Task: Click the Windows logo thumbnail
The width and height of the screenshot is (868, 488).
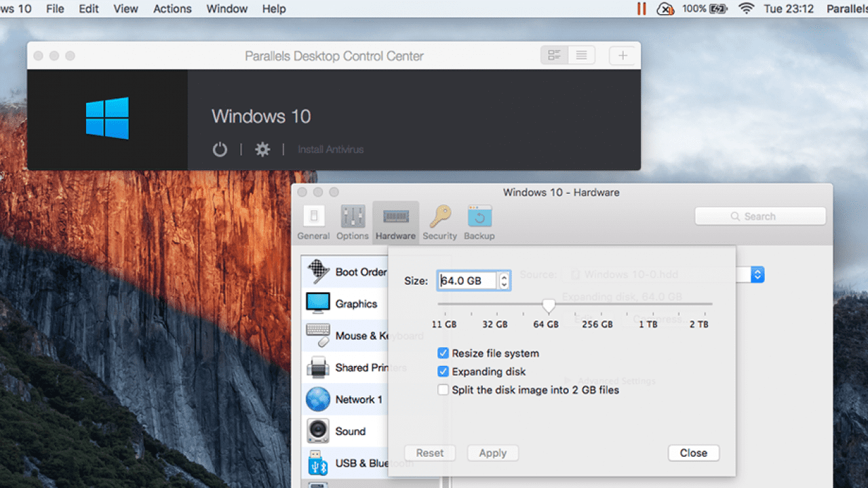Action: [x=107, y=119]
